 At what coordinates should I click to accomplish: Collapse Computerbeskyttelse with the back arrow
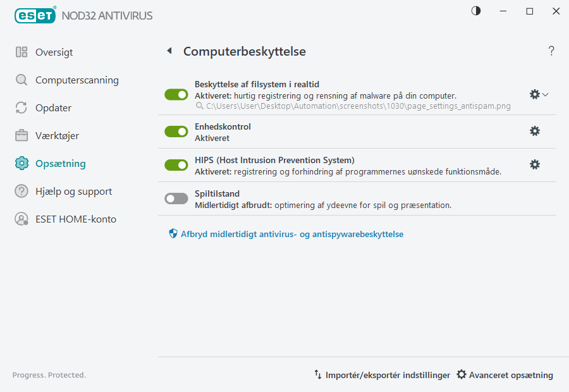point(169,51)
